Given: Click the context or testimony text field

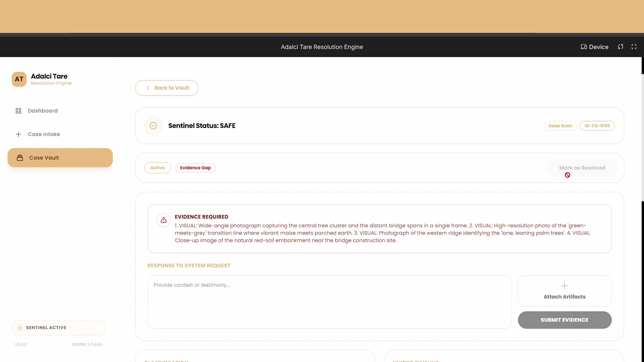Looking at the screenshot, I should pos(329,302).
